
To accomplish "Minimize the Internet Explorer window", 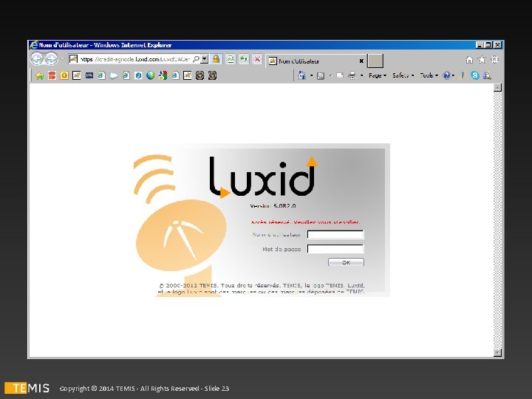I will click(480, 45).
